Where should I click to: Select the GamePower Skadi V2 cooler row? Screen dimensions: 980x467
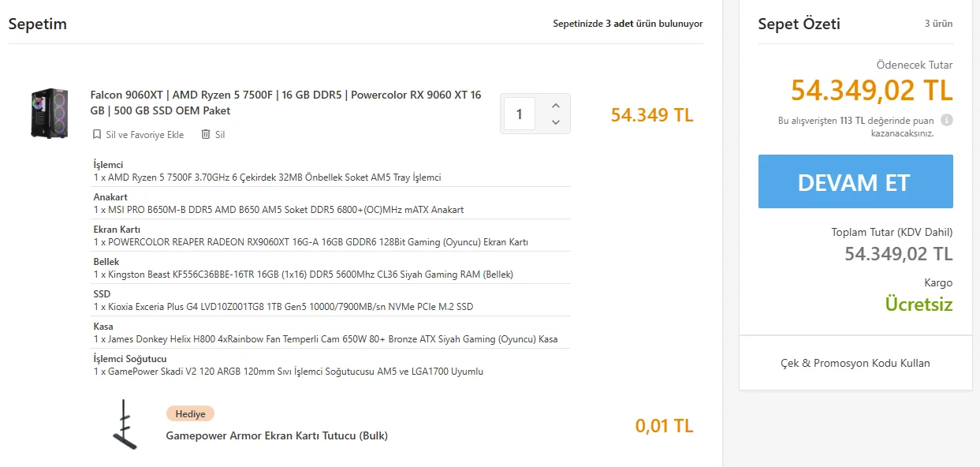(331, 365)
